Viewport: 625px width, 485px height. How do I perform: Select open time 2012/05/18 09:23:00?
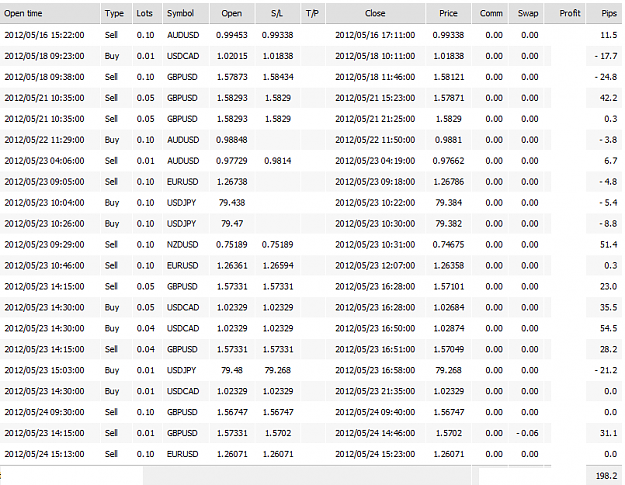click(x=44, y=56)
